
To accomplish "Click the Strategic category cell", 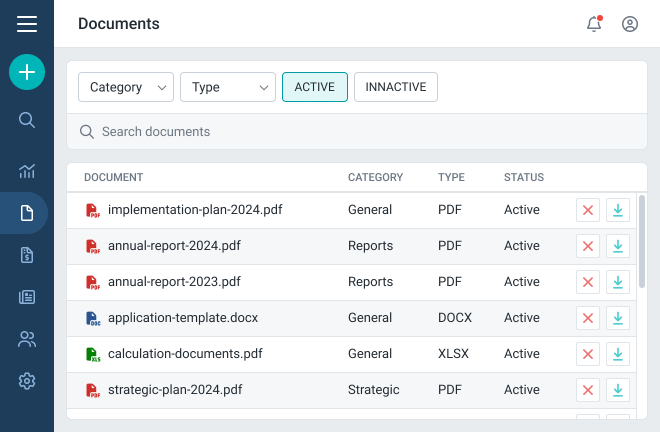I will (373, 390).
